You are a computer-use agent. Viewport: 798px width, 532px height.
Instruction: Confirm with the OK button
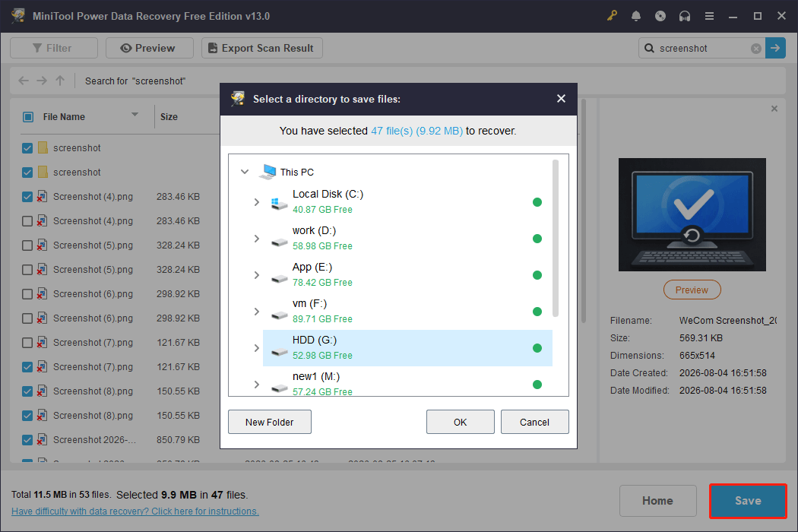(460, 422)
